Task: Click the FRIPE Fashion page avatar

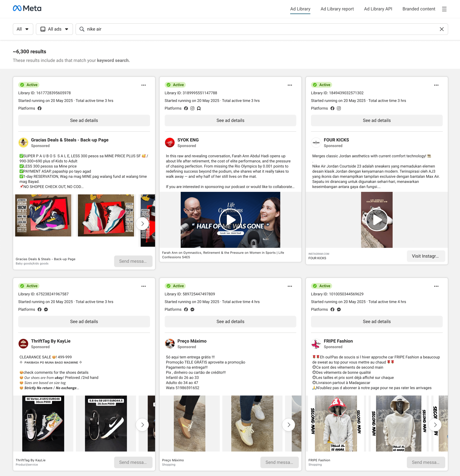Action: (x=316, y=344)
